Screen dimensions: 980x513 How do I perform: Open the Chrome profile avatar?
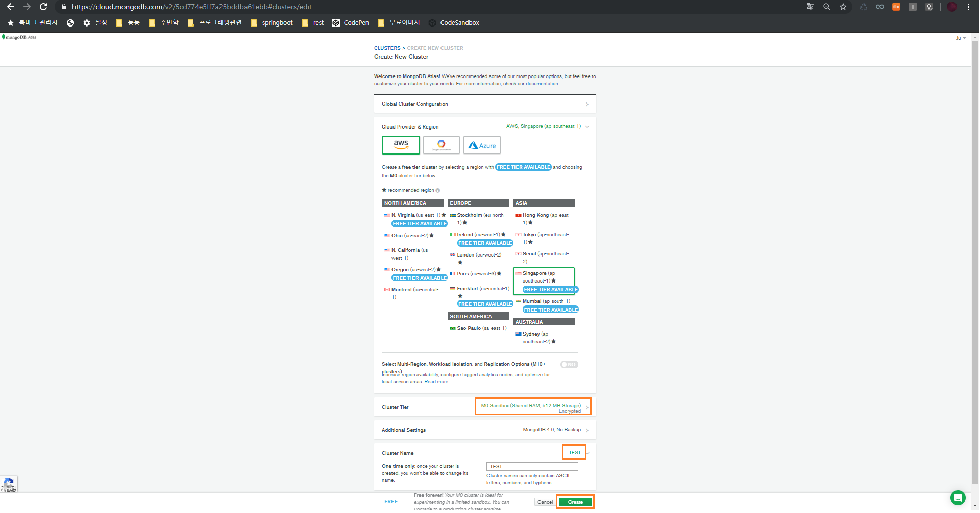[952, 7]
